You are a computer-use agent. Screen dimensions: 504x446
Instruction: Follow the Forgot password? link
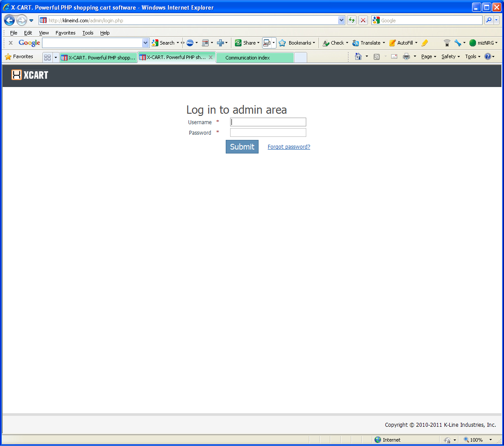click(289, 147)
